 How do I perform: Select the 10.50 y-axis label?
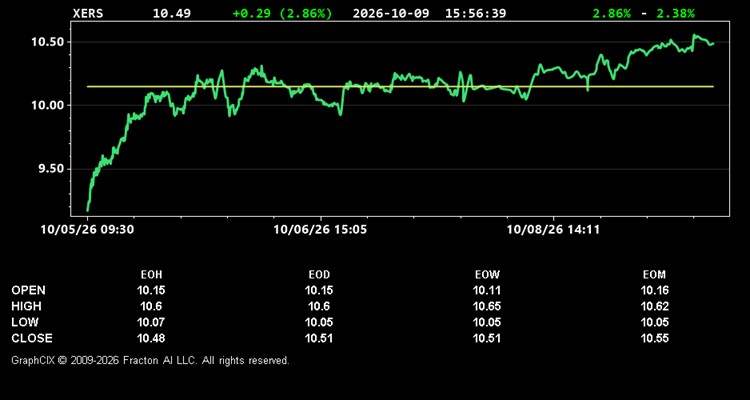tap(48, 42)
